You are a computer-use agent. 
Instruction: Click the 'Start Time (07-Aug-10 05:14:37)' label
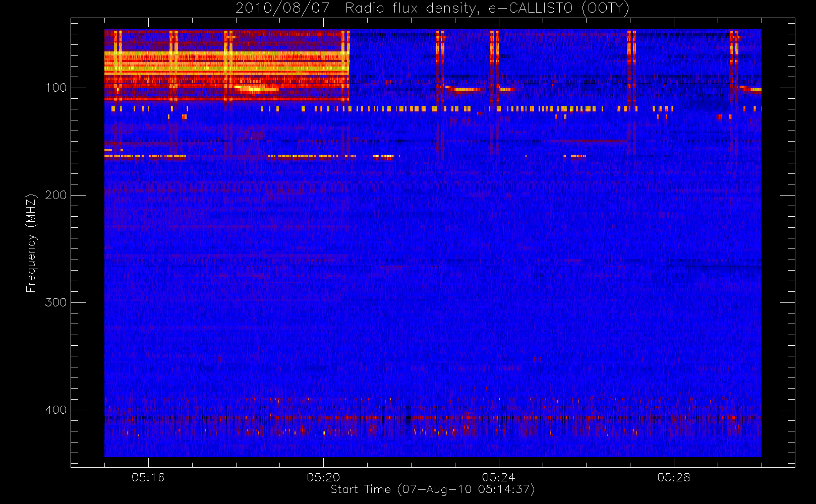pos(432,489)
